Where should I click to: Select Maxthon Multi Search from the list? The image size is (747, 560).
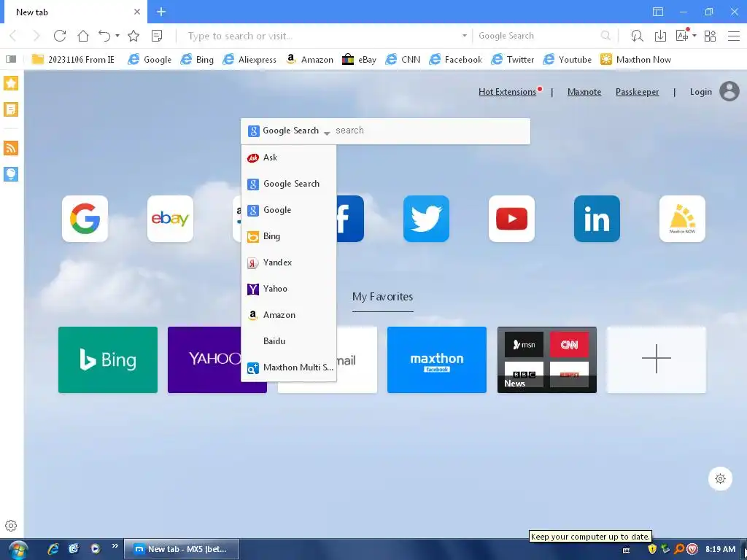289,367
